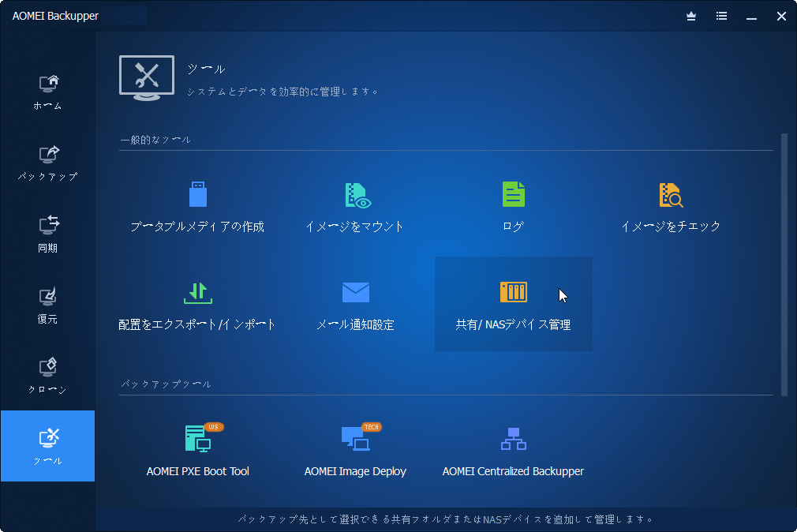Viewport: 797px width, 532px height.
Task: Open the クローン (Clone) sidebar section
Action: [48, 377]
